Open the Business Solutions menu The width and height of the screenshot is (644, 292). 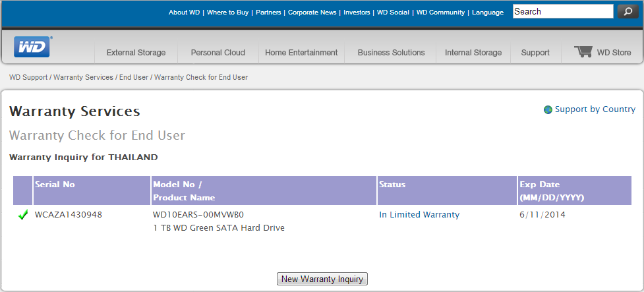[x=391, y=53]
